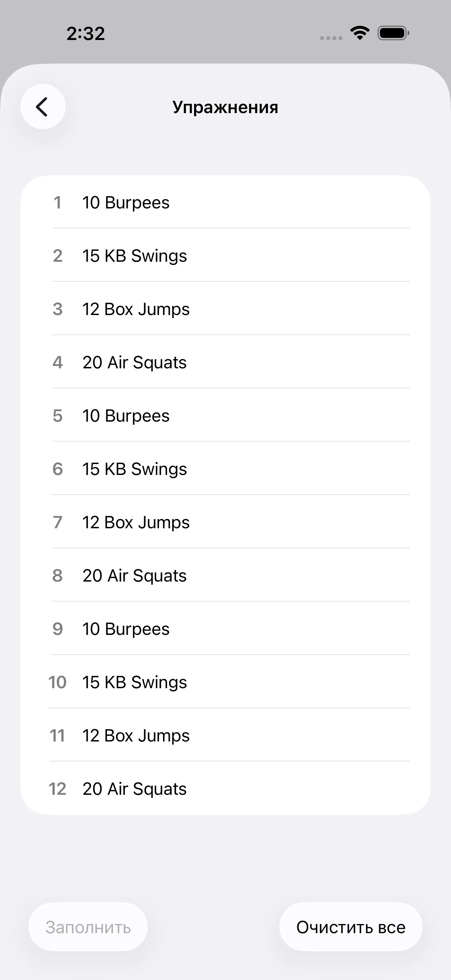
Task: Tap the Упражнения screen title
Action: coord(225,107)
